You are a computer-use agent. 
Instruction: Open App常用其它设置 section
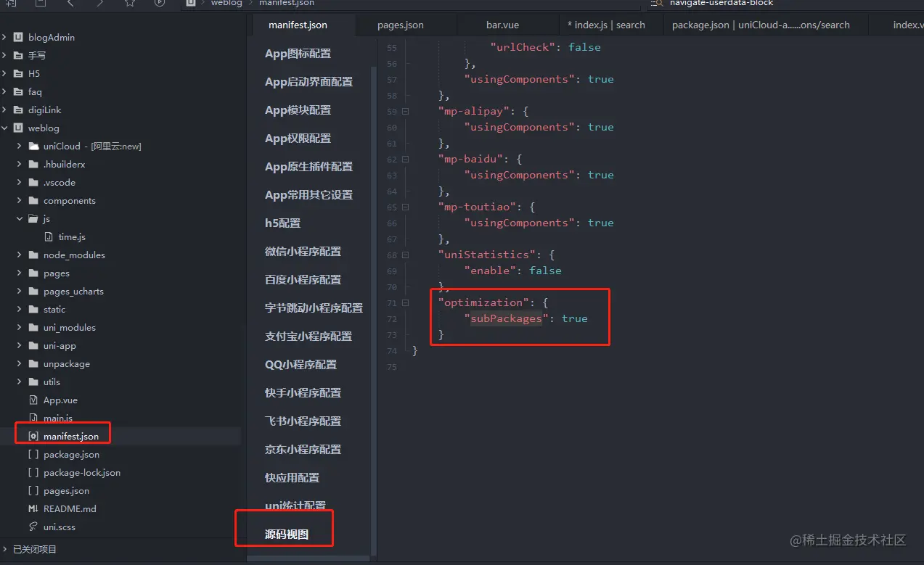tap(308, 195)
